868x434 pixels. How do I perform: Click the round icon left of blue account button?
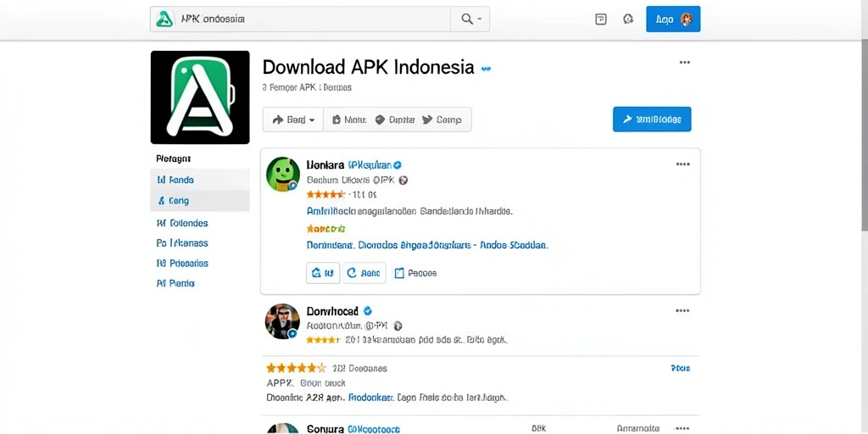coord(628,19)
